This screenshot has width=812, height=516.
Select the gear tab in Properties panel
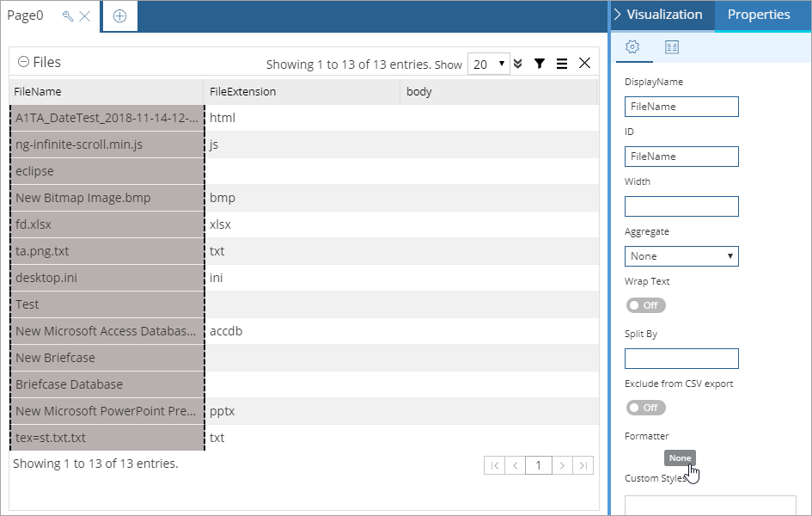[x=633, y=47]
